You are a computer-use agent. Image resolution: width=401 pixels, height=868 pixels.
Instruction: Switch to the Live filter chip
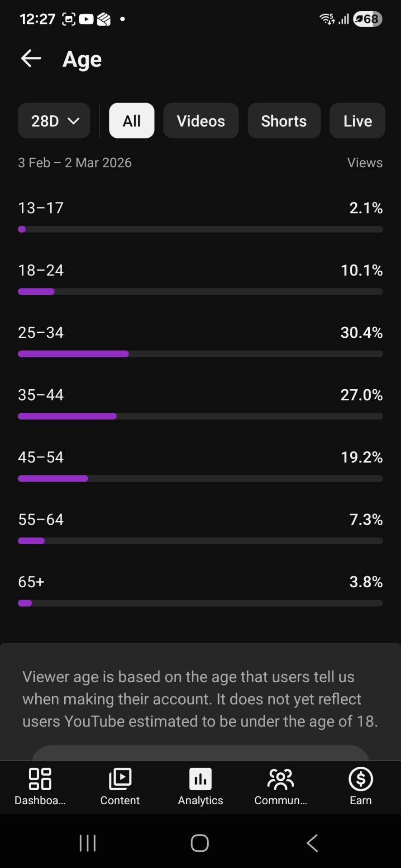[x=357, y=121]
